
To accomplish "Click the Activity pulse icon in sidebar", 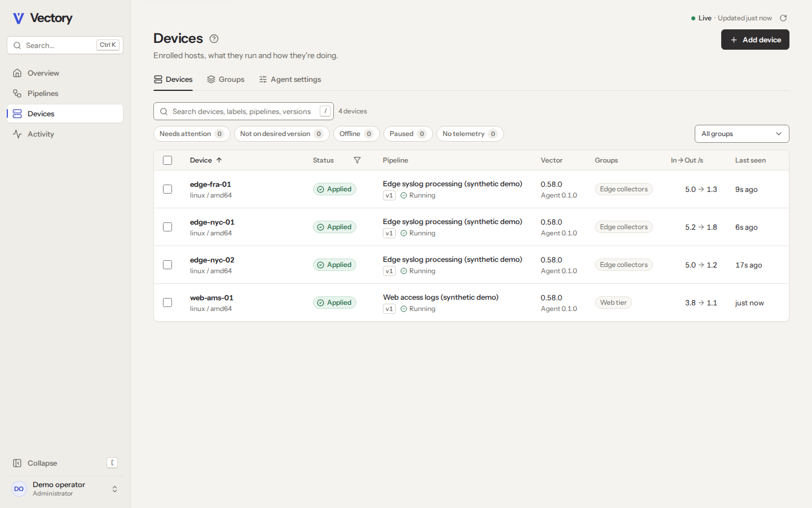I will (17, 134).
